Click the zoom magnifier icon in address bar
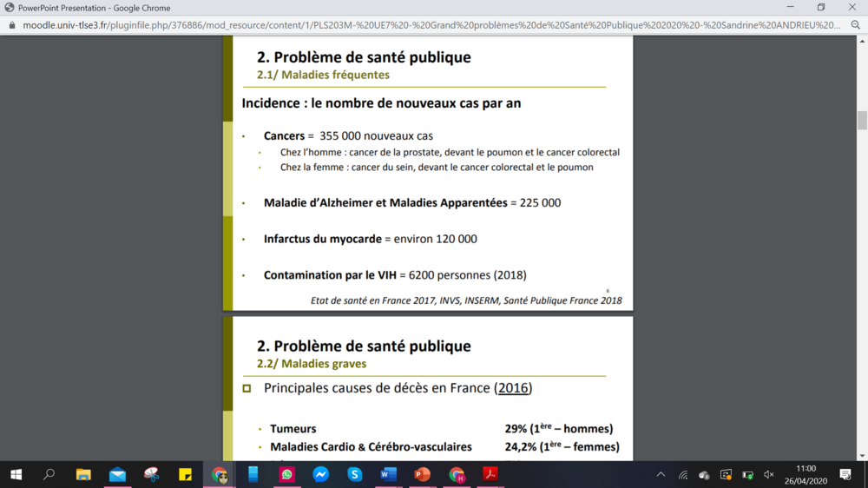 tap(856, 25)
